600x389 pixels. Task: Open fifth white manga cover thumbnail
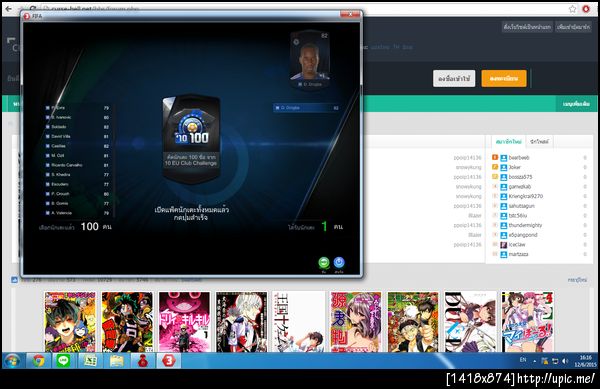pos(298,322)
